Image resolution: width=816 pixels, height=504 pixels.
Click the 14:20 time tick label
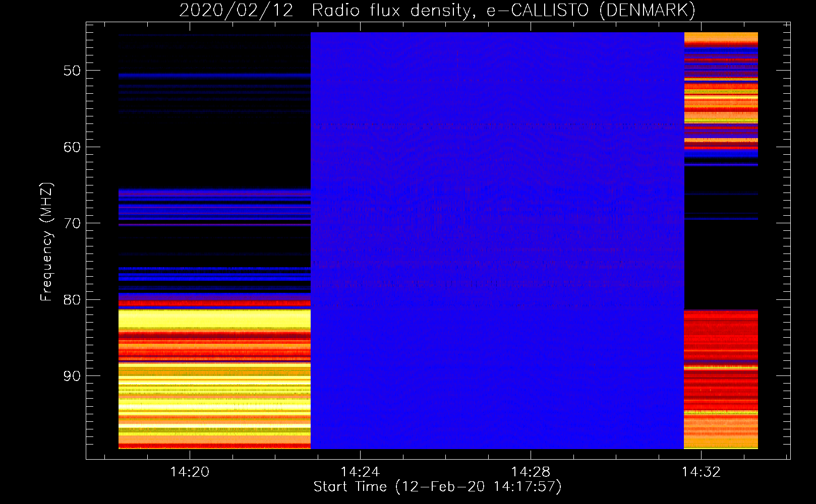coord(190,472)
